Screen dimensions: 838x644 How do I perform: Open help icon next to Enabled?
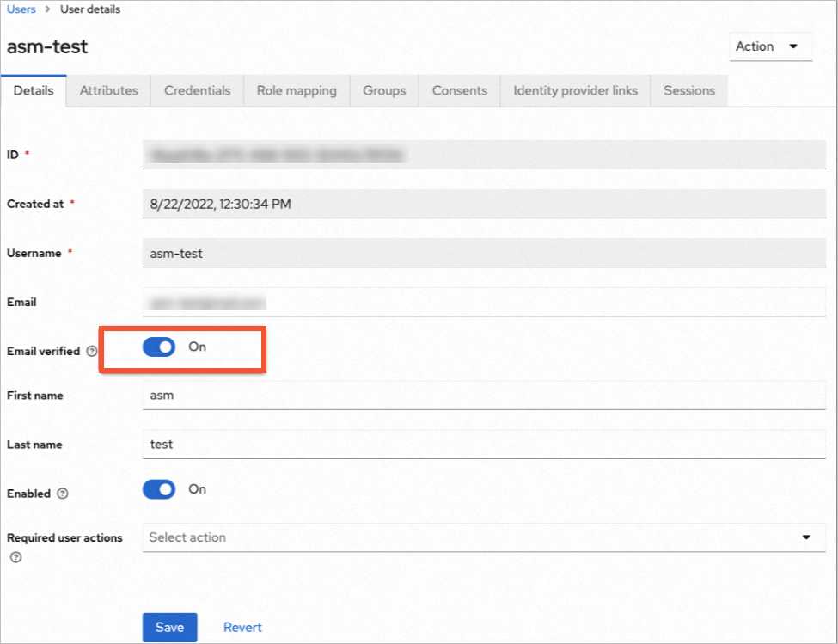(x=63, y=494)
